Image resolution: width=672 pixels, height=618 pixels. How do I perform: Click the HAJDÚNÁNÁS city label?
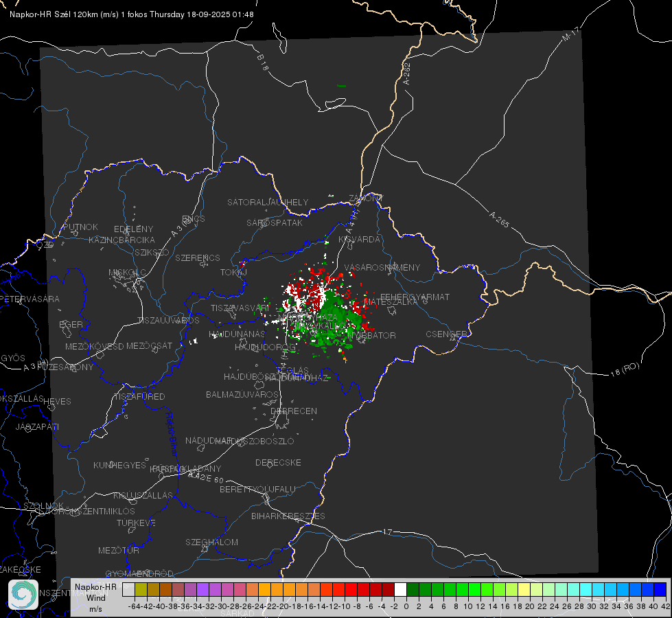(x=237, y=334)
